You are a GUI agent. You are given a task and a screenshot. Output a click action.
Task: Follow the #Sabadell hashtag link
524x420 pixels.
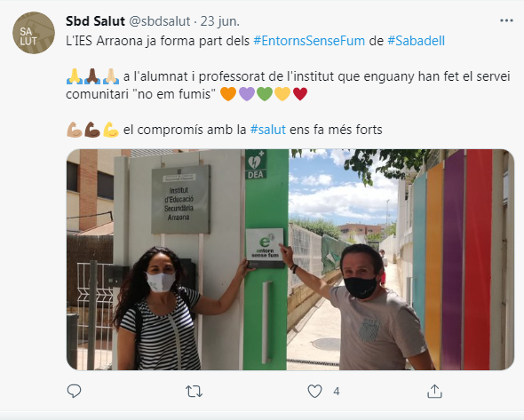(x=416, y=41)
